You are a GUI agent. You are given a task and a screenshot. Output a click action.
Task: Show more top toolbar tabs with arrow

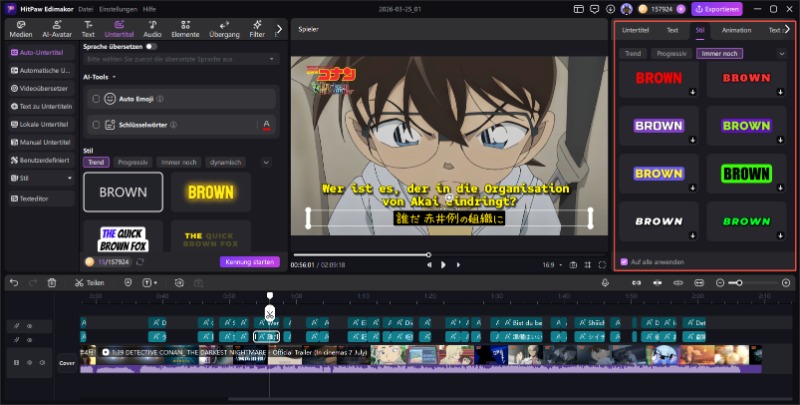279,29
